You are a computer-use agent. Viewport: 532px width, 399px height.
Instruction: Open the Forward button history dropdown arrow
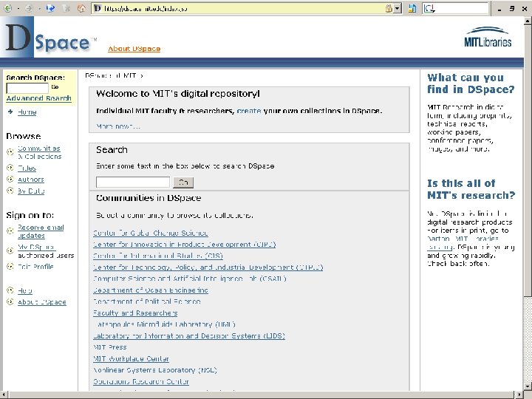click(38, 8)
